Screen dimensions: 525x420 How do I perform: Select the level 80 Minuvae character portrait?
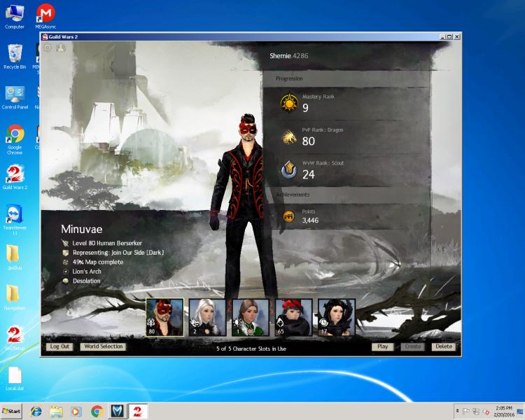[x=164, y=317]
